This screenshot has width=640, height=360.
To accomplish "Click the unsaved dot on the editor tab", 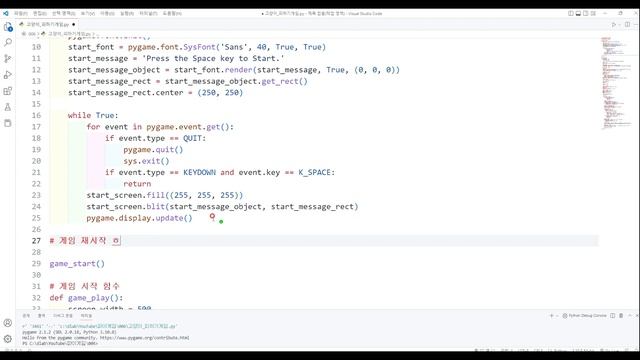I will click(73, 24).
